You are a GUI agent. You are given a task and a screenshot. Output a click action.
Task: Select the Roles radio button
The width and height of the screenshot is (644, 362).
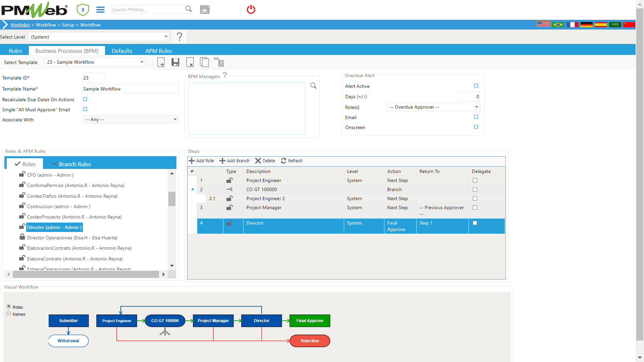click(9, 306)
